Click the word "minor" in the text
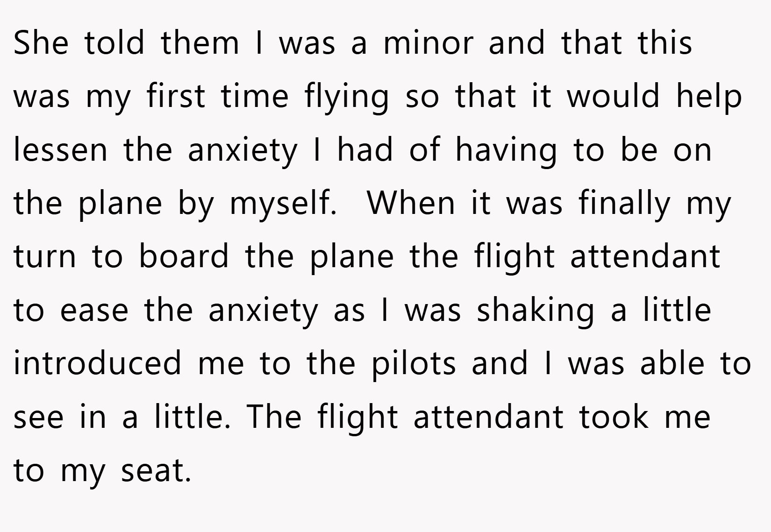Screen dimensions: 771x532 pos(428,43)
